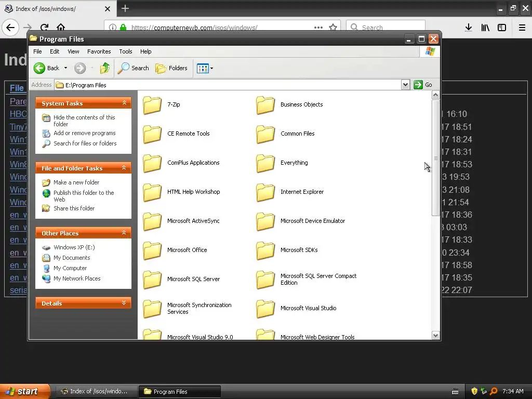This screenshot has width=532, height=399.
Task: Select the Microsoft ActiveSync folder icon
Action: pos(152,221)
